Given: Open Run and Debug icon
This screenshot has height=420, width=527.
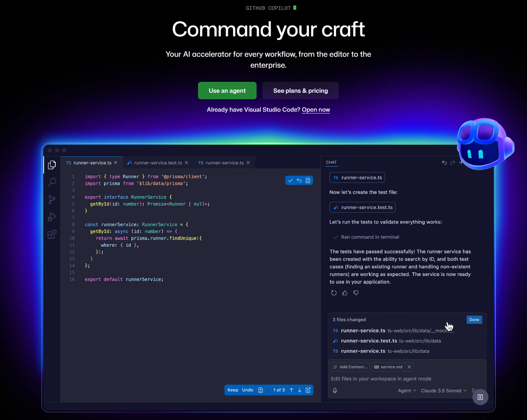Looking at the screenshot, I should point(52,217).
